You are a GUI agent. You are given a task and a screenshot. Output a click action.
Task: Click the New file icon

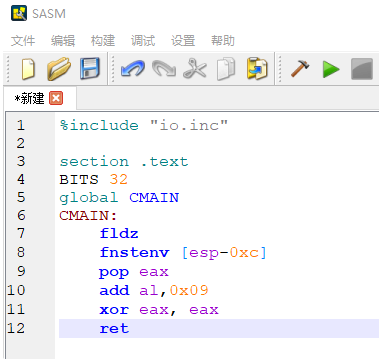coord(28,69)
